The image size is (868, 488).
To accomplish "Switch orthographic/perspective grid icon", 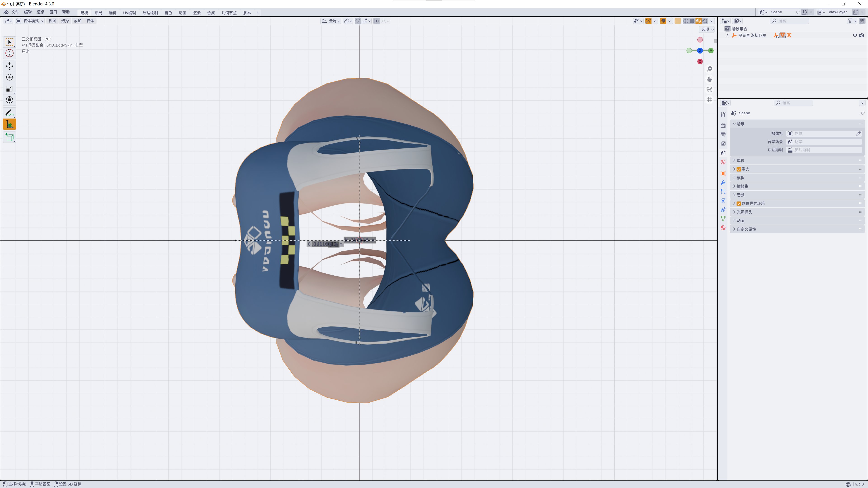I will pyautogui.click(x=709, y=100).
